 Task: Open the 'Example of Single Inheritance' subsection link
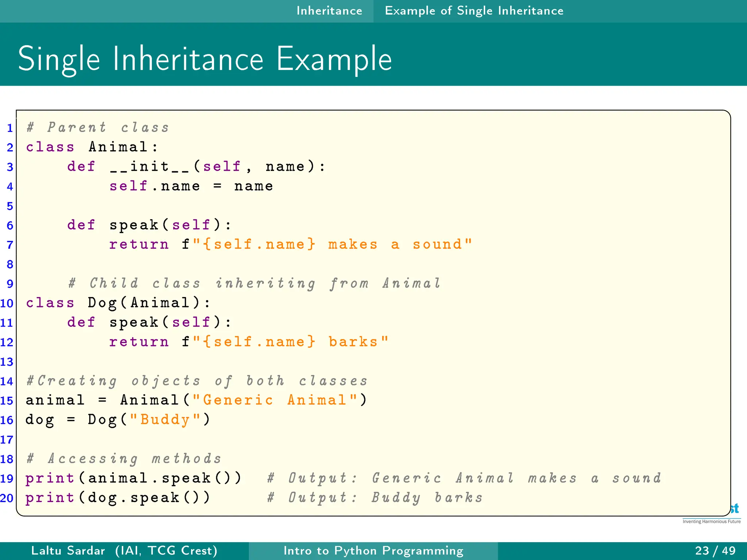(x=474, y=11)
